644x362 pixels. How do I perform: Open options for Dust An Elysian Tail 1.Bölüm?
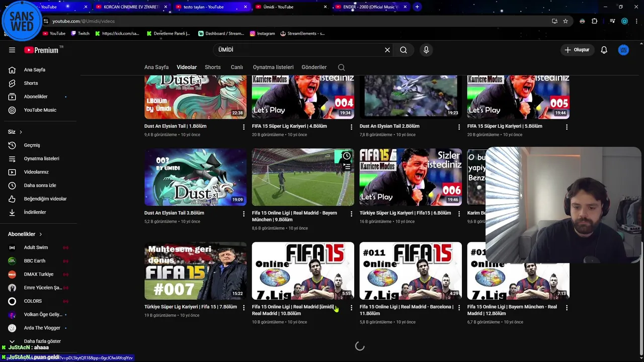tap(244, 127)
